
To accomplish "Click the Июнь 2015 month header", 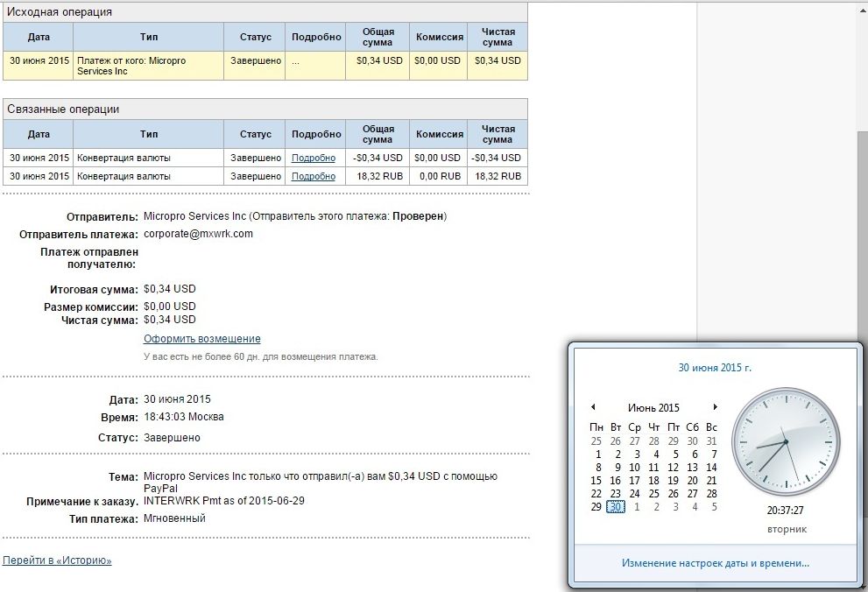I will tap(653, 408).
